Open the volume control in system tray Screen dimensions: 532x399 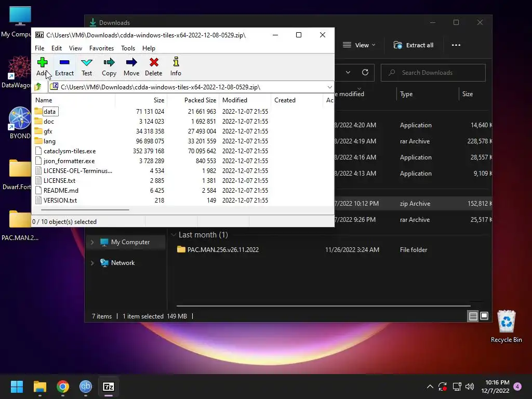[470, 387]
